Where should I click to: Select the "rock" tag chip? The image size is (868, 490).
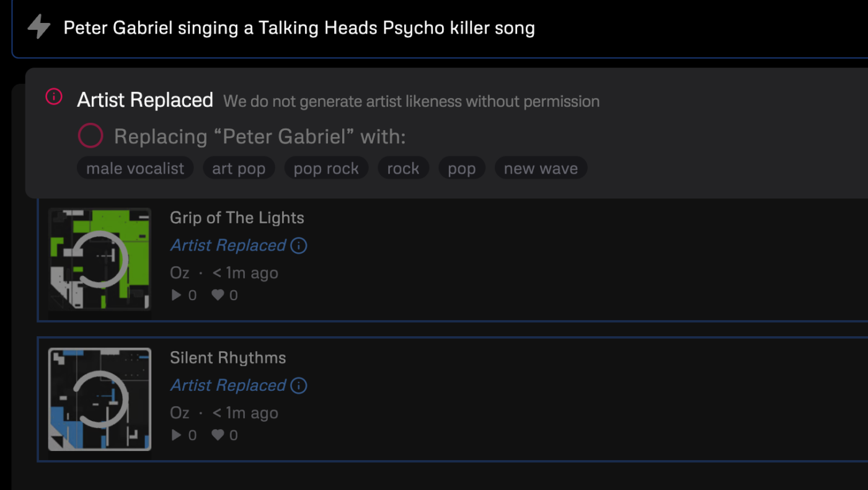click(x=403, y=168)
